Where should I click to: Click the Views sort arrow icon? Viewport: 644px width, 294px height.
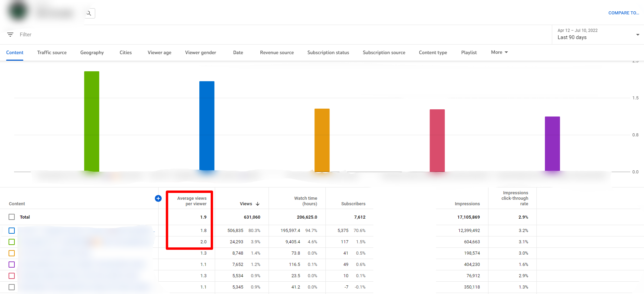(x=258, y=204)
